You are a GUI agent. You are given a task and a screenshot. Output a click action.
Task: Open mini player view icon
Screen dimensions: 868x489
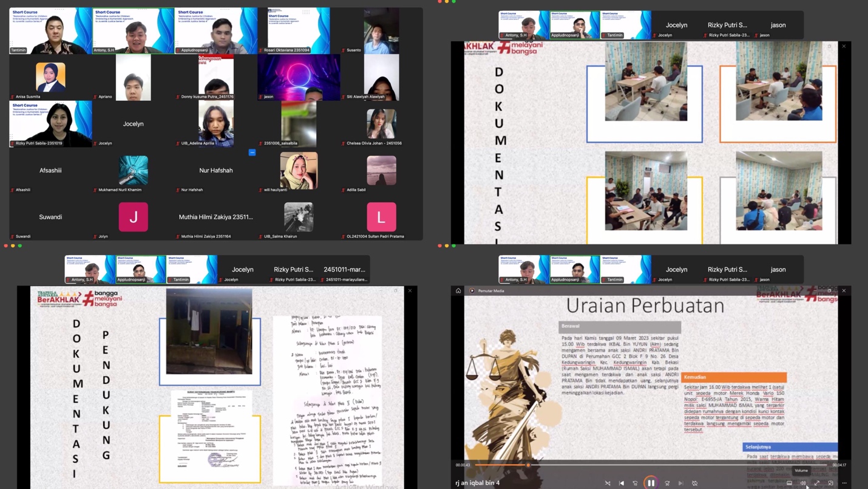pos(831,483)
